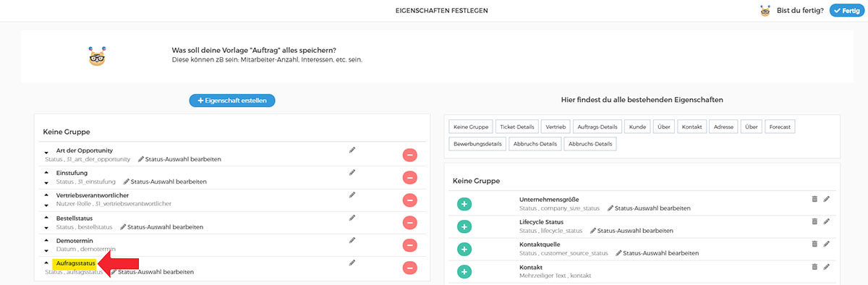Screen dimensions: 868x285
Task: Click the Demotermin property name
Action: coord(74,240)
